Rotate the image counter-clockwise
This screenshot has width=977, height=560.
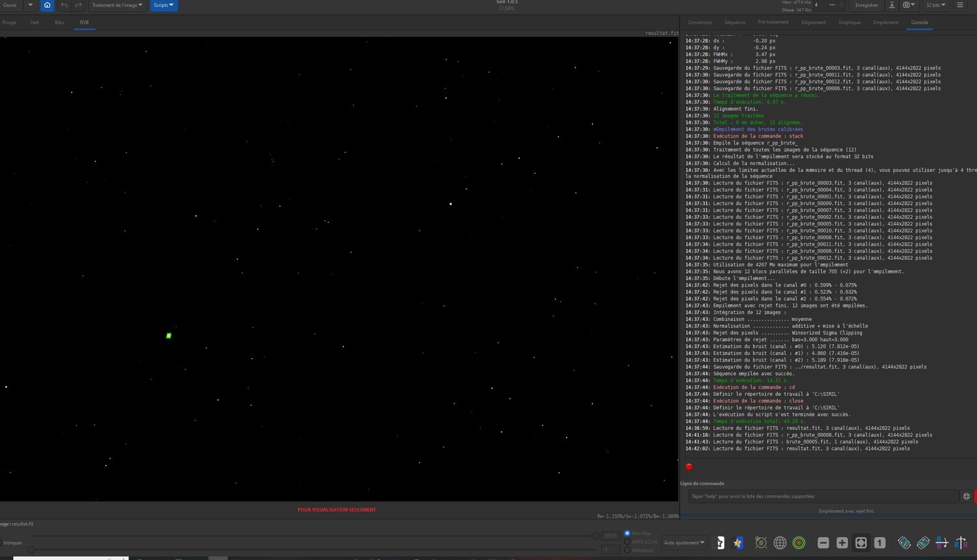click(x=904, y=542)
